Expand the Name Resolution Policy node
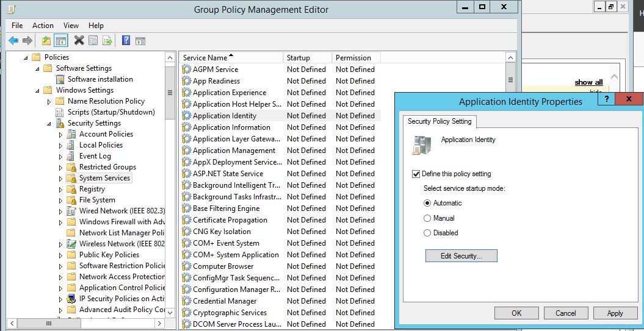 (49, 102)
